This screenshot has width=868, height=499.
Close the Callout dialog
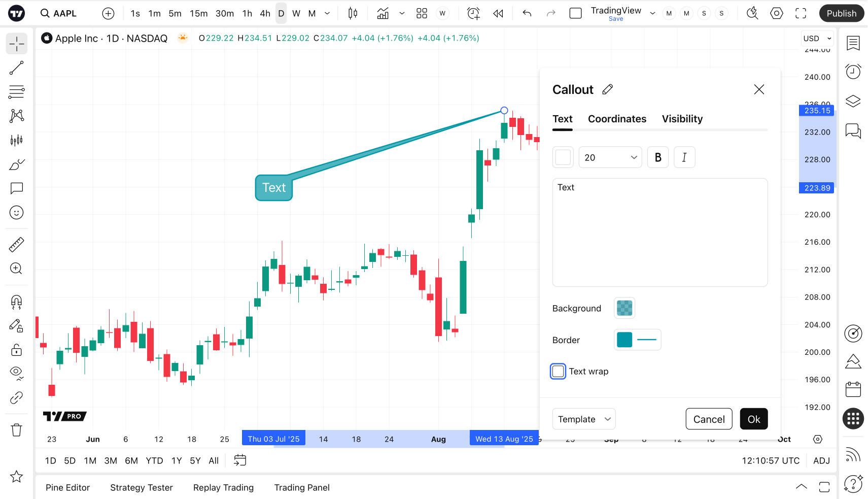coord(759,89)
